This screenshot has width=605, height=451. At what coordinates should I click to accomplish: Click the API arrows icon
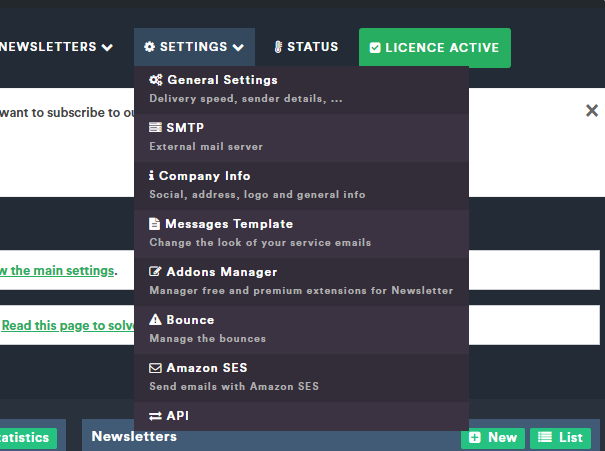155,416
